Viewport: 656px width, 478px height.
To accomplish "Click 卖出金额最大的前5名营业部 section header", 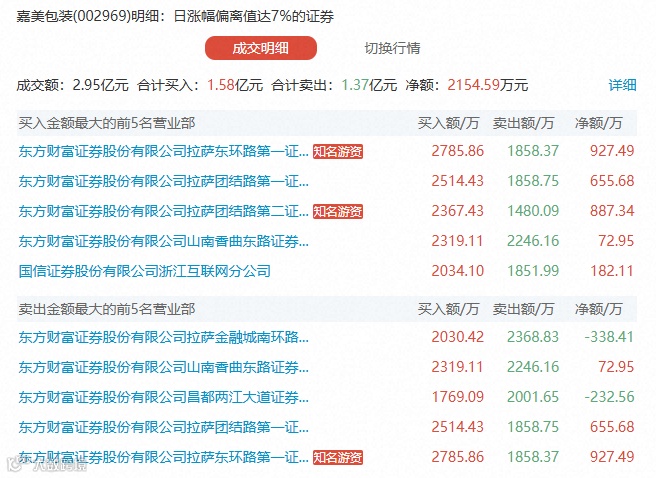I will 107,309.
